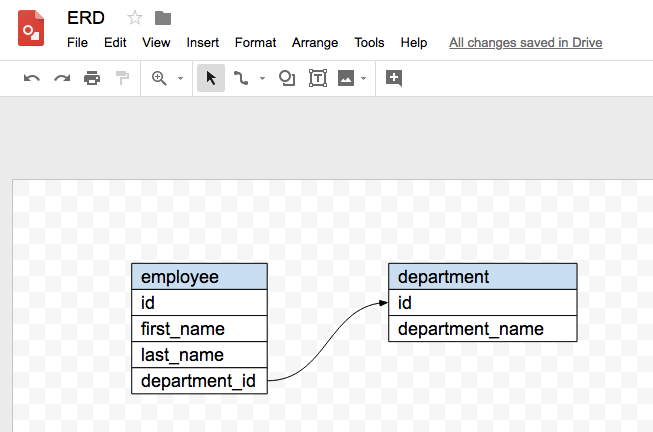Star the ERD document
This screenshot has height=432, width=653.
tap(135, 18)
